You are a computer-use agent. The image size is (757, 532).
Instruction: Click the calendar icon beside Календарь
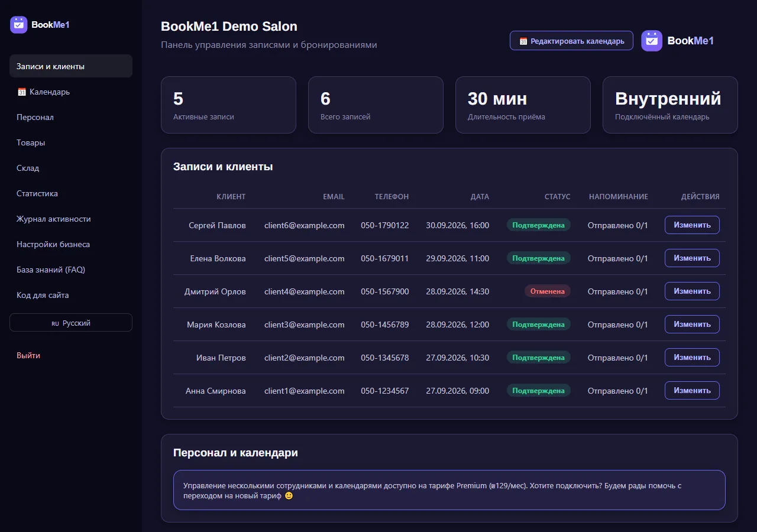point(22,92)
